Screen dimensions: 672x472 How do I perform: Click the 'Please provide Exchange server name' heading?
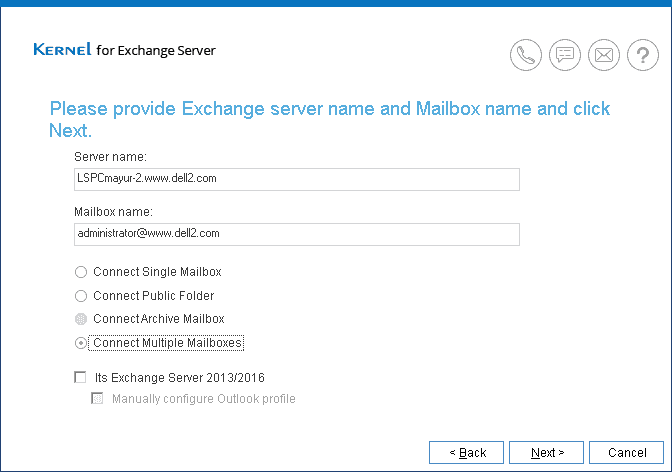coord(330,119)
